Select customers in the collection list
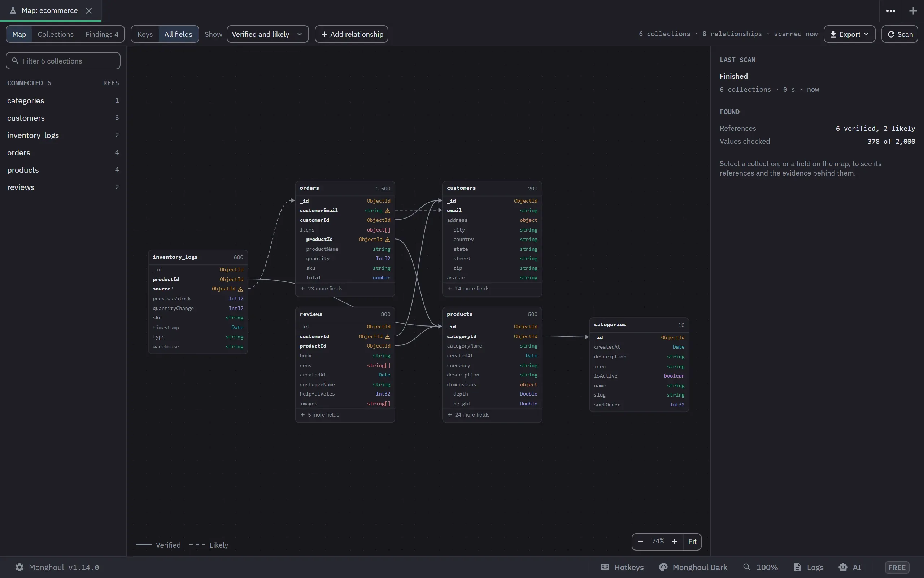924x578 pixels. (x=63, y=118)
